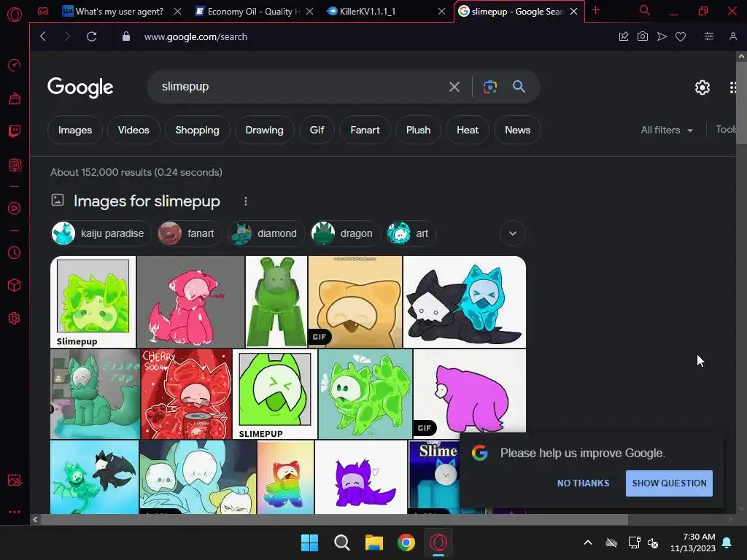
Task: Open GX Cleaner icon in sidebar
Action: click(x=15, y=98)
